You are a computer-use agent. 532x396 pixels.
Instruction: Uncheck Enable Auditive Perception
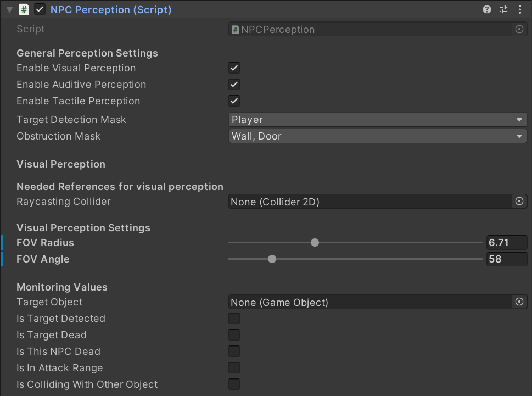pos(234,85)
